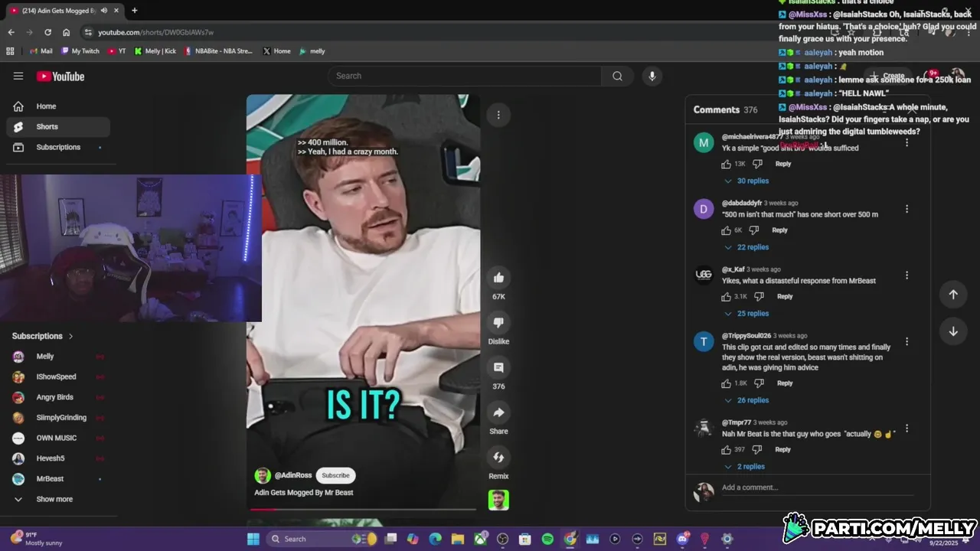Open Windows Start menu
980x551 pixels.
point(253,539)
